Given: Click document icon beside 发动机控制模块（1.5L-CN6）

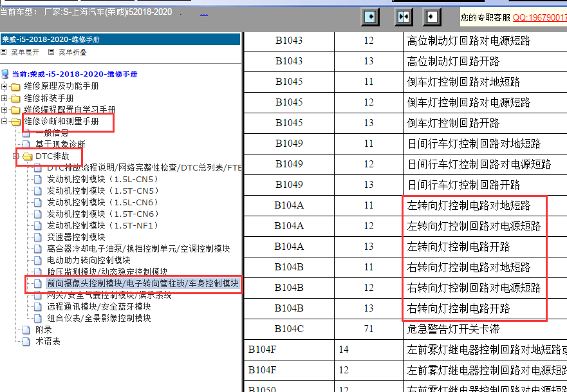Looking at the screenshot, I should pos(37,203).
